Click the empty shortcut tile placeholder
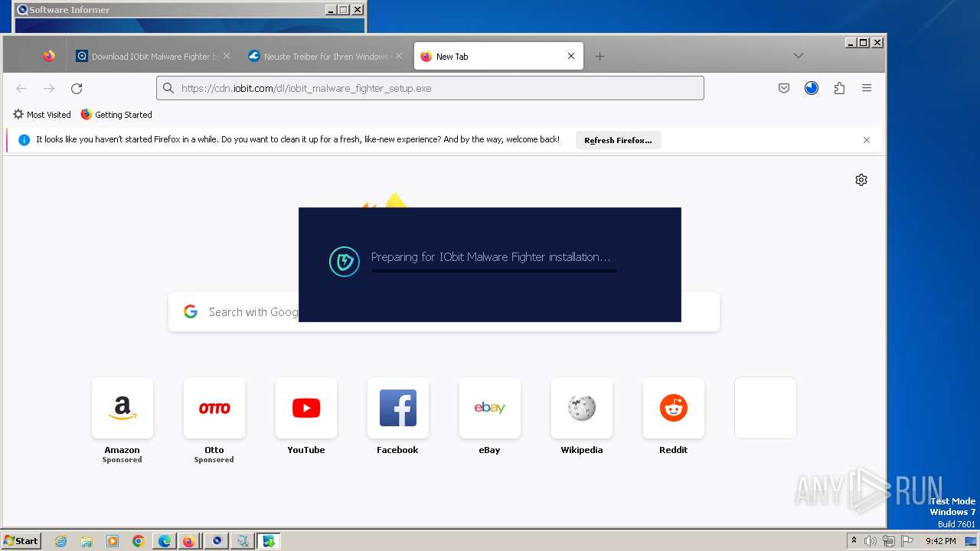This screenshot has width=980, height=551. [766, 408]
